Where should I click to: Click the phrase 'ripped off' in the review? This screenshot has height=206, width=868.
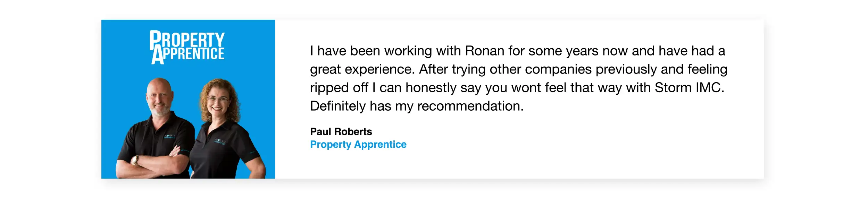(339, 88)
